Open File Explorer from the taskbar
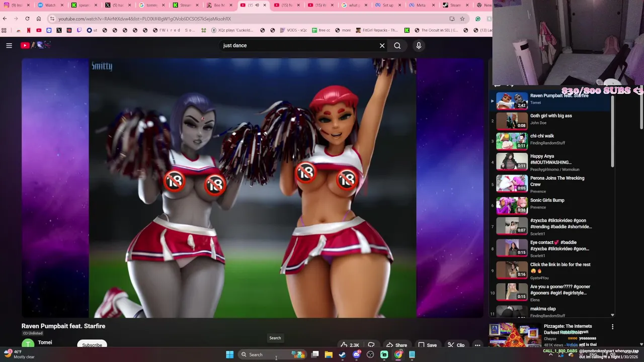The width and height of the screenshot is (644, 362). 329,354
